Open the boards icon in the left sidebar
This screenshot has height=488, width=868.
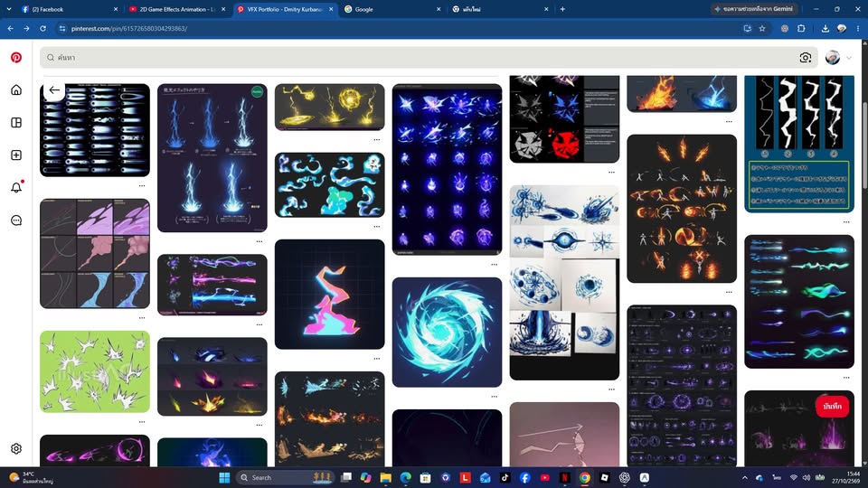pyautogui.click(x=16, y=123)
